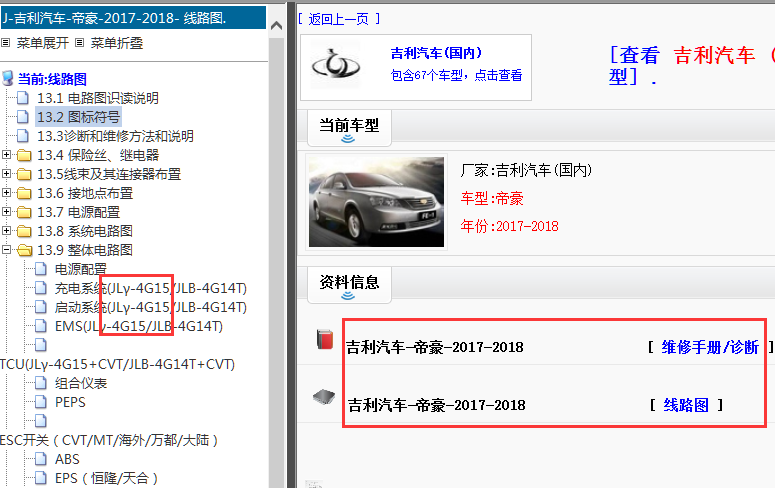Click the 年份:2017-2018 text
Screen dimensions: 775x488
coord(510,226)
